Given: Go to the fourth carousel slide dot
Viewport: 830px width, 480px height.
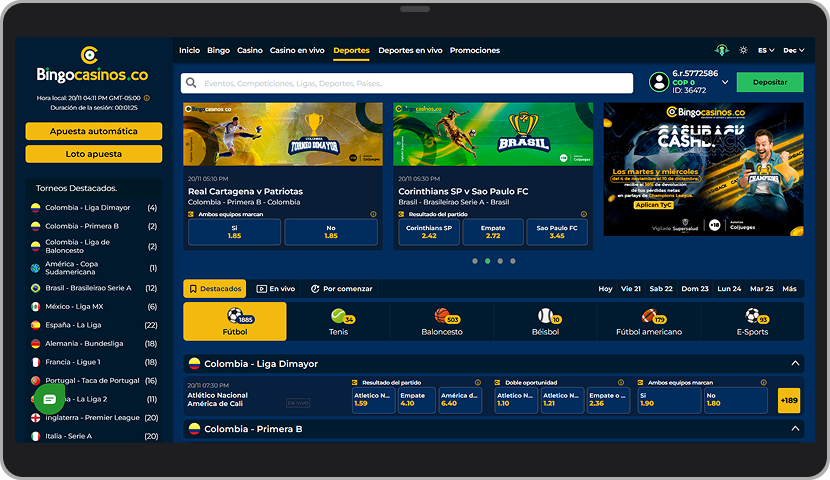Looking at the screenshot, I should pos(513,261).
